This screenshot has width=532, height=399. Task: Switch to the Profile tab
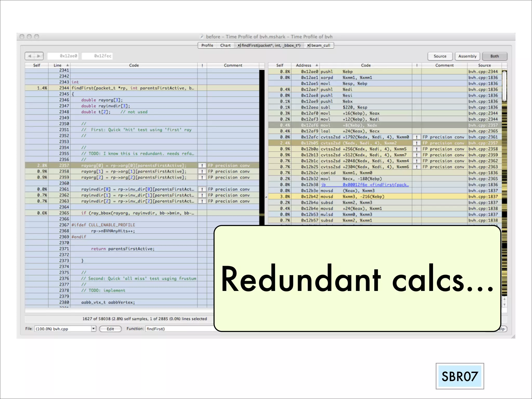(x=207, y=45)
